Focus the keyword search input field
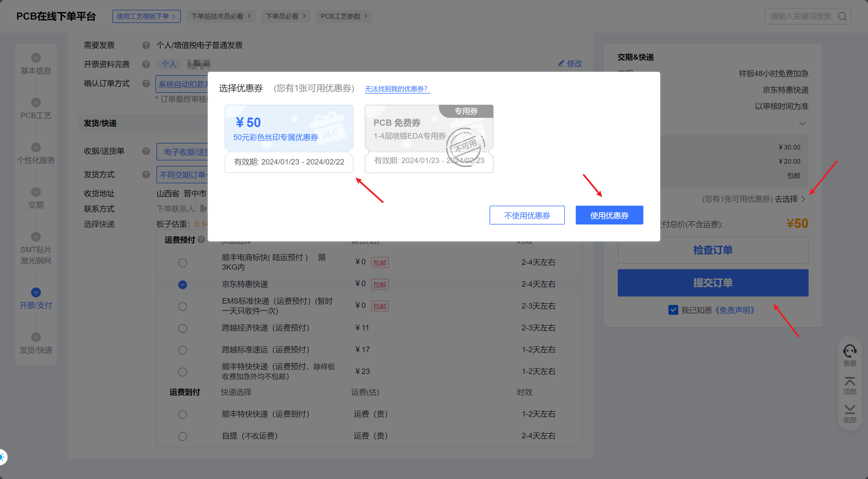 click(x=800, y=16)
